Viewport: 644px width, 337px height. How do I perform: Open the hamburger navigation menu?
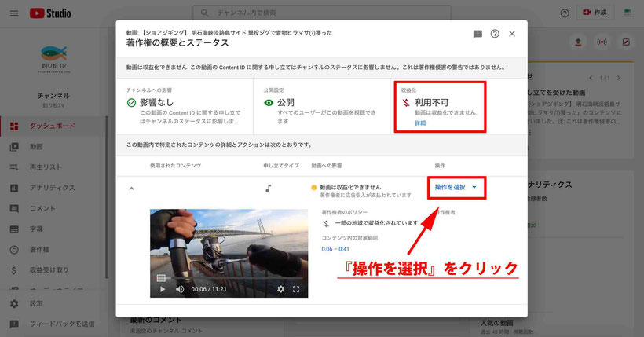click(x=14, y=13)
